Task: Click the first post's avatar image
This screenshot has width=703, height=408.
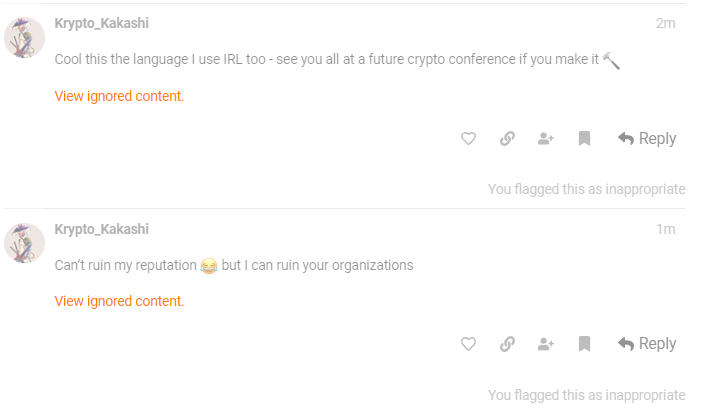Action: coord(25,38)
